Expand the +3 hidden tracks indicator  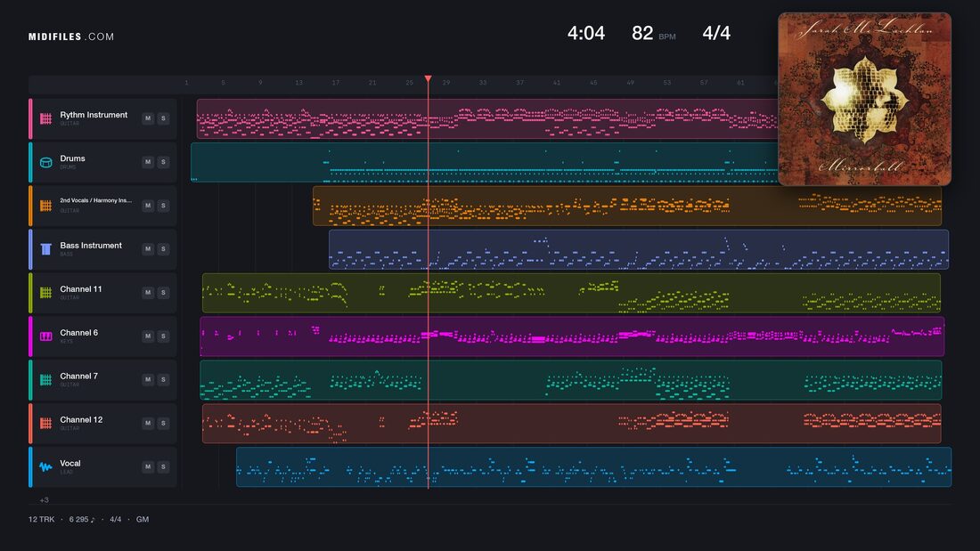pos(44,499)
